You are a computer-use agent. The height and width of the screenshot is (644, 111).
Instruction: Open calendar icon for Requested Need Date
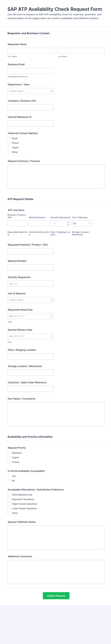(x=51, y=316)
